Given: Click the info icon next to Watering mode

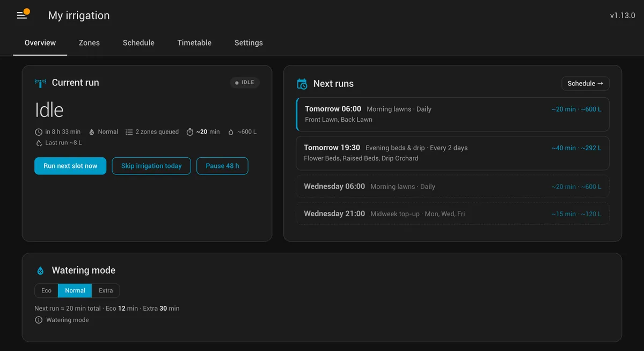Looking at the screenshot, I should (x=39, y=320).
